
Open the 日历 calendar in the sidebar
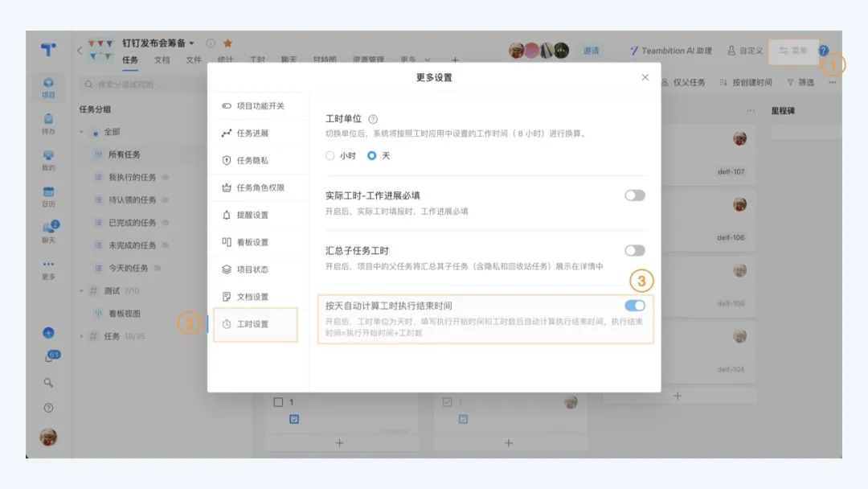click(x=49, y=196)
